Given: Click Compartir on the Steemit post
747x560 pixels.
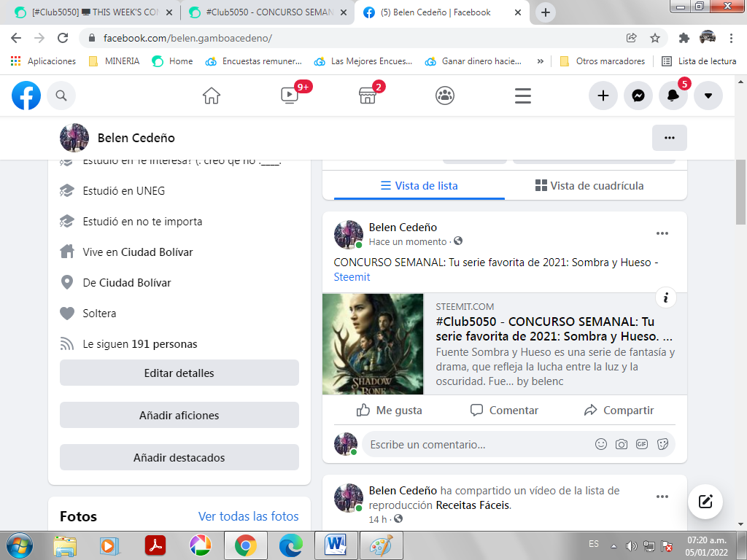Looking at the screenshot, I should tap(619, 410).
